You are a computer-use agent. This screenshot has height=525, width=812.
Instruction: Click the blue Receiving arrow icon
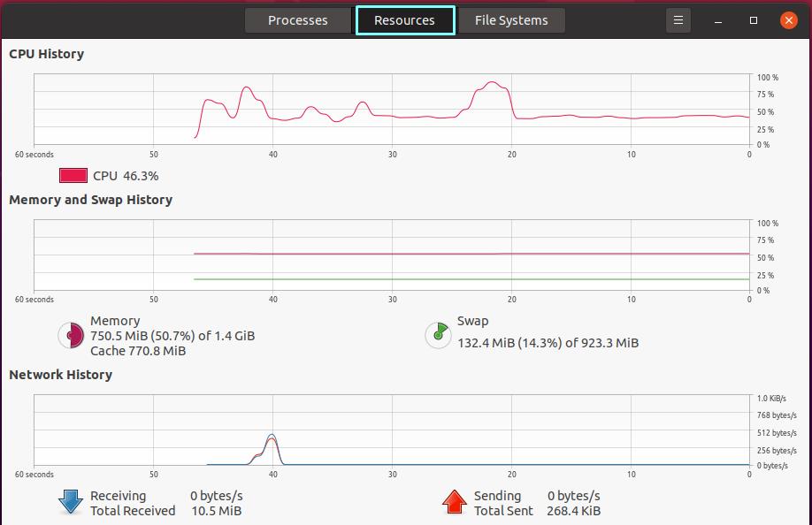[x=71, y=502]
